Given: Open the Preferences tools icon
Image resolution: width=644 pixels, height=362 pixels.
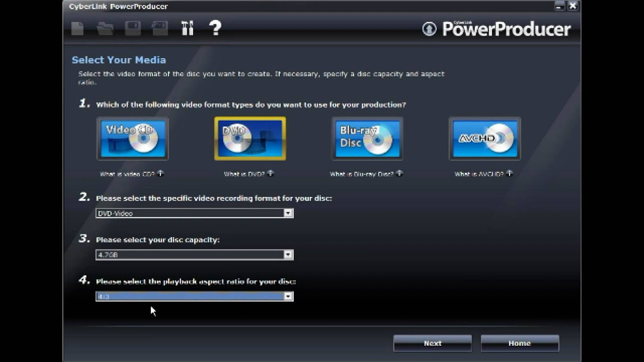Looking at the screenshot, I should [187, 29].
